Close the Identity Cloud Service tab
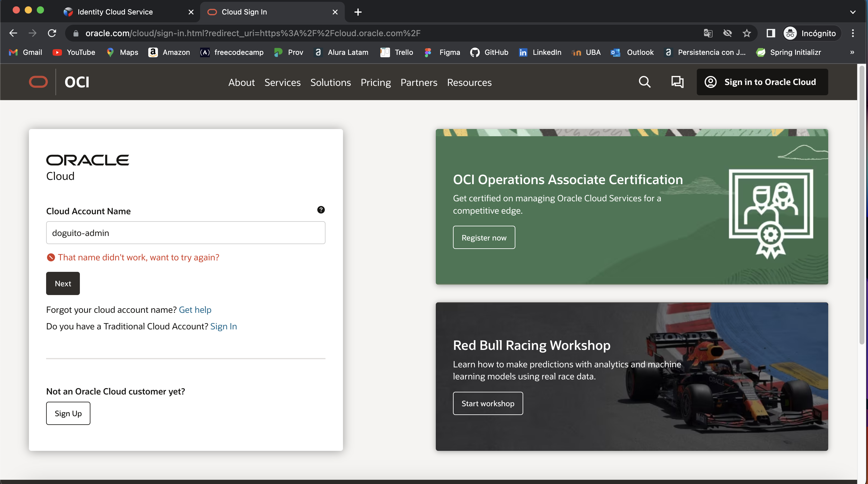Screen dimensions: 868x484 click(x=191, y=12)
